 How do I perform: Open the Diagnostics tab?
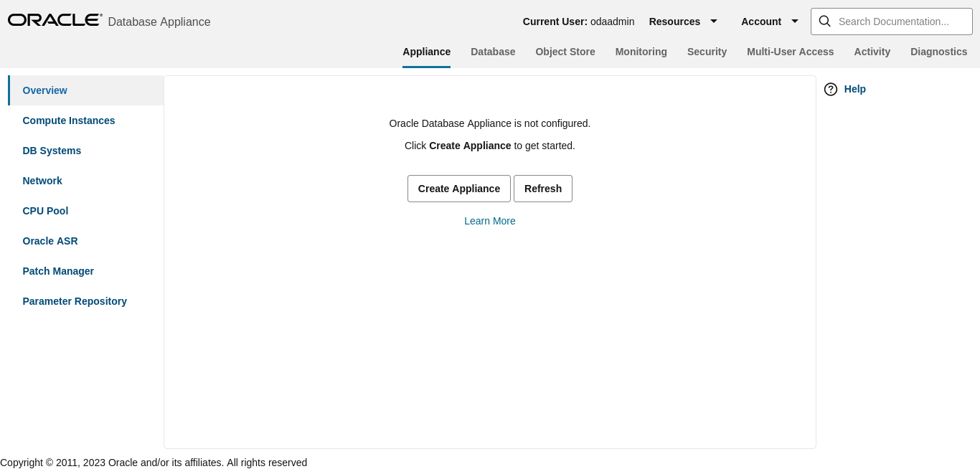click(939, 52)
